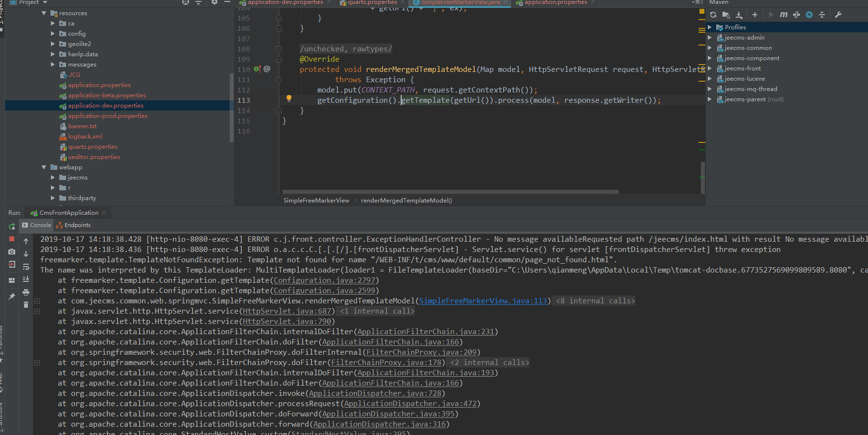Open SimpleFreeMarkerView.java:113 stack trace link
The width and height of the screenshot is (868, 435).
pos(483,301)
